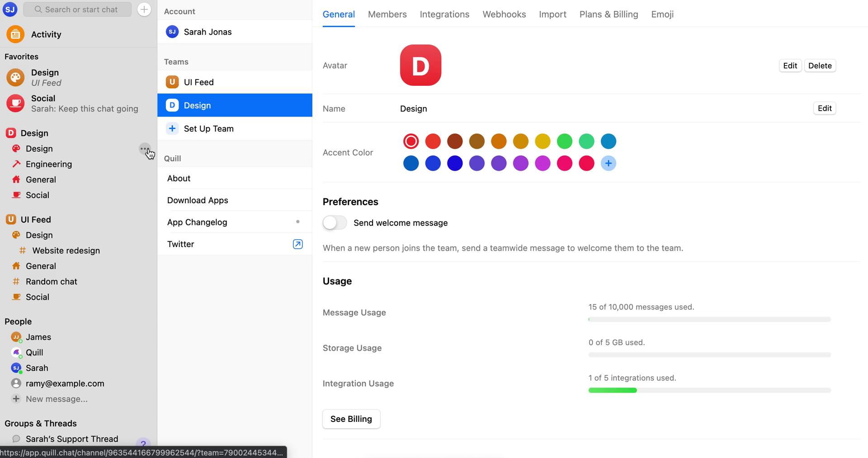Switch to the Members tab
This screenshot has height=458, width=868.
pos(387,14)
